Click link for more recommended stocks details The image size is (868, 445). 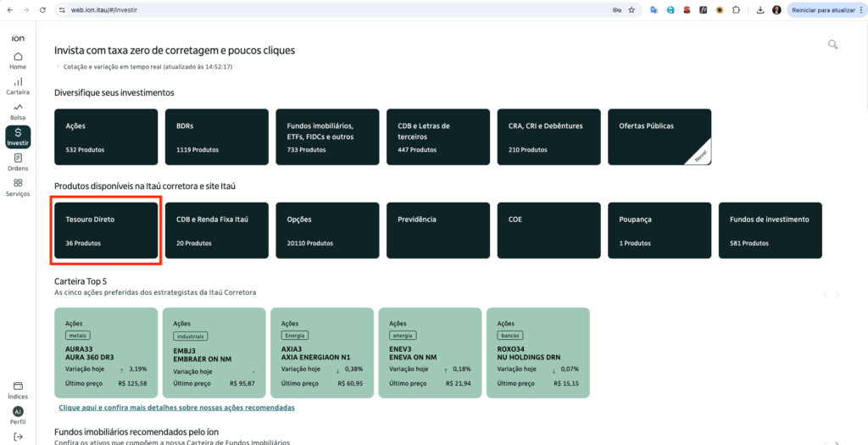pos(175,408)
